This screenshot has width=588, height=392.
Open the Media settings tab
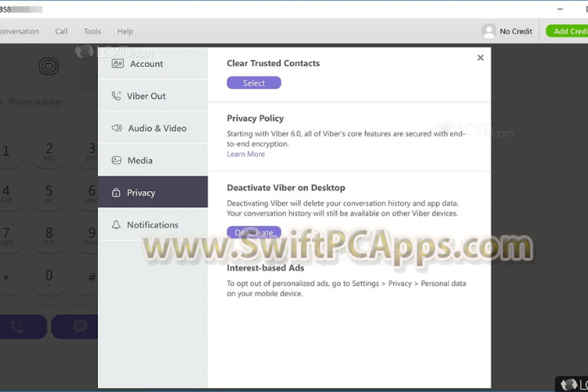point(153,160)
